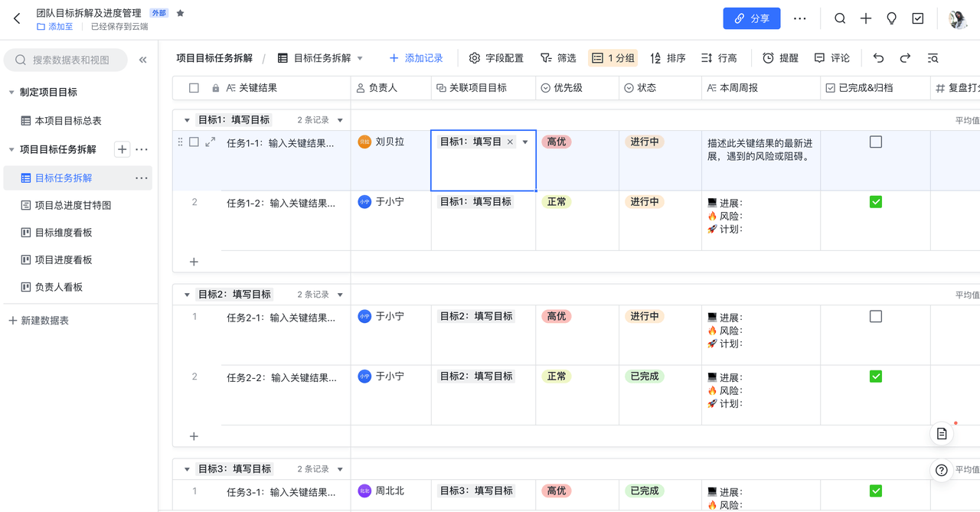Collapse the left sidebar panel
This screenshot has width=980, height=512.
(x=142, y=60)
